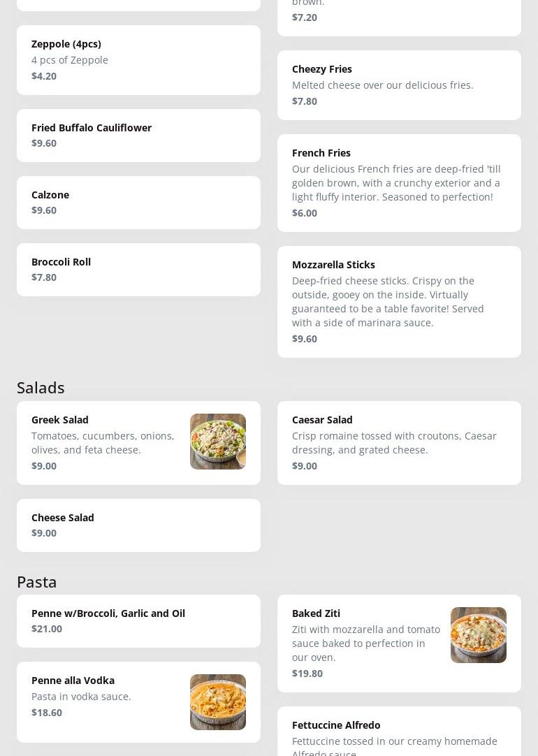Add the Calzone to order
Viewport: 538px width, 756px height.
pos(138,203)
